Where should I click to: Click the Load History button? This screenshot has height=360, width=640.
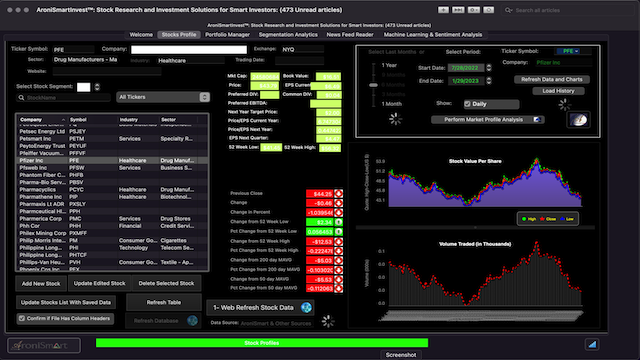558,91
